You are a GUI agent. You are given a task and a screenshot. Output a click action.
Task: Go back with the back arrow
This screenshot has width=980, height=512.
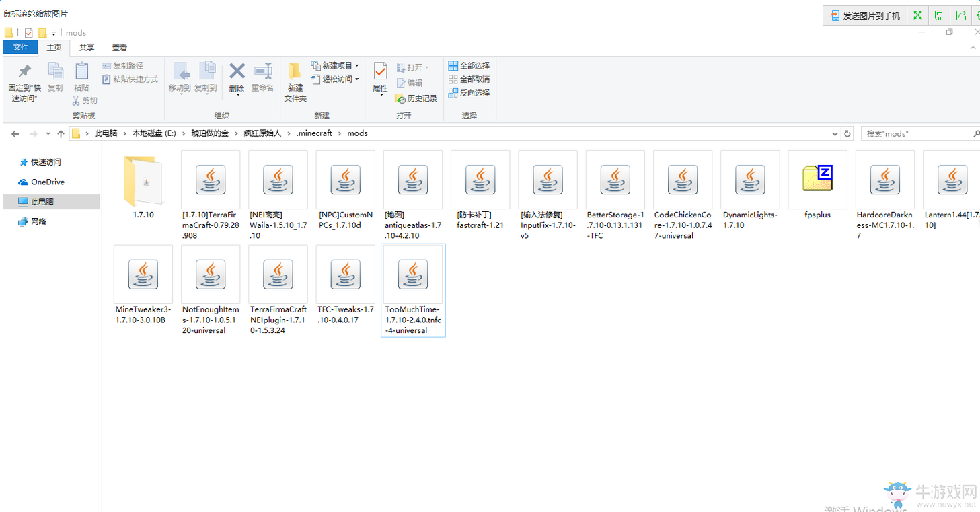click(x=15, y=134)
